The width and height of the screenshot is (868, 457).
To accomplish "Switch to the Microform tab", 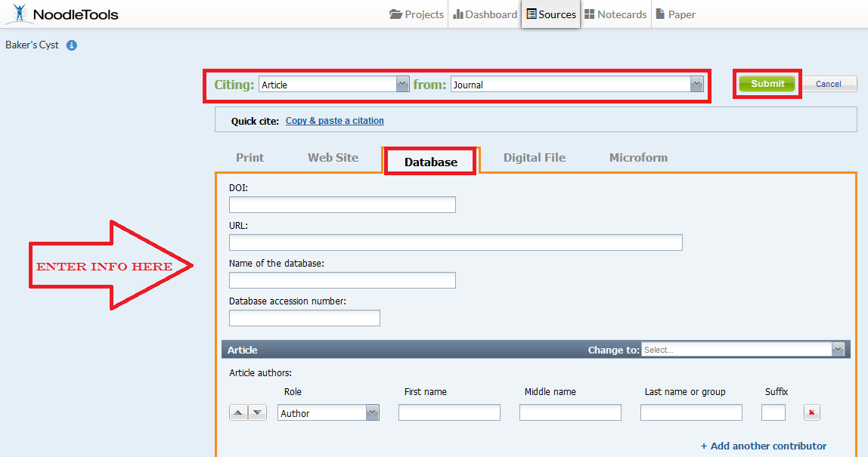I will pos(638,158).
